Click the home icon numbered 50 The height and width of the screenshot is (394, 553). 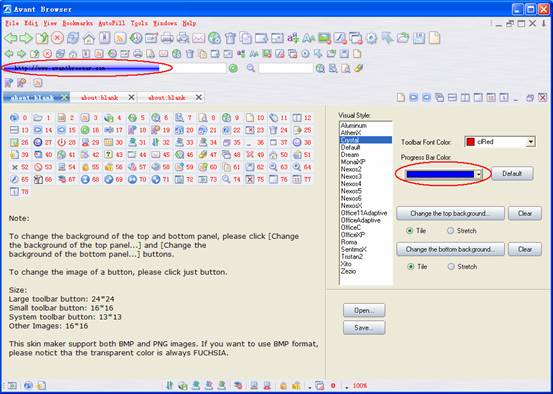coord(273,154)
